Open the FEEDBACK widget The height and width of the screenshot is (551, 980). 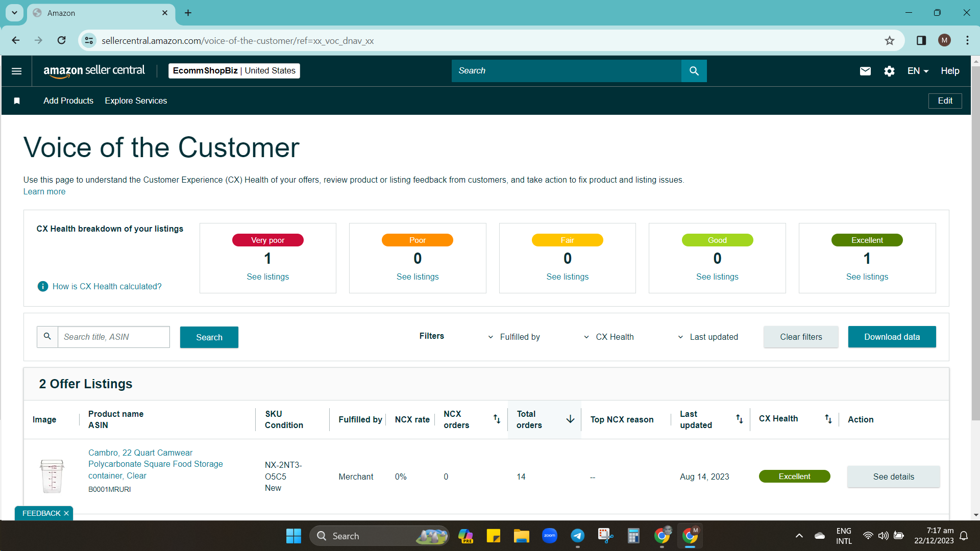pyautogui.click(x=41, y=513)
